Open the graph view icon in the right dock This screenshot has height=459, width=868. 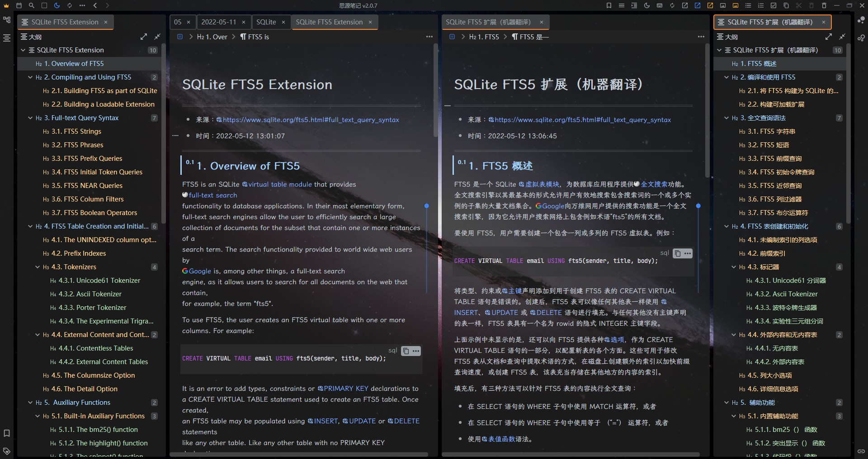point(861,20)
